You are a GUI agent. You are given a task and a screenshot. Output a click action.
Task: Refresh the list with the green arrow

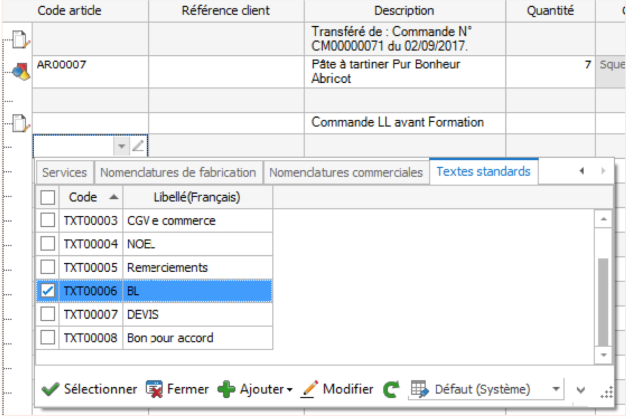(391, 389)
